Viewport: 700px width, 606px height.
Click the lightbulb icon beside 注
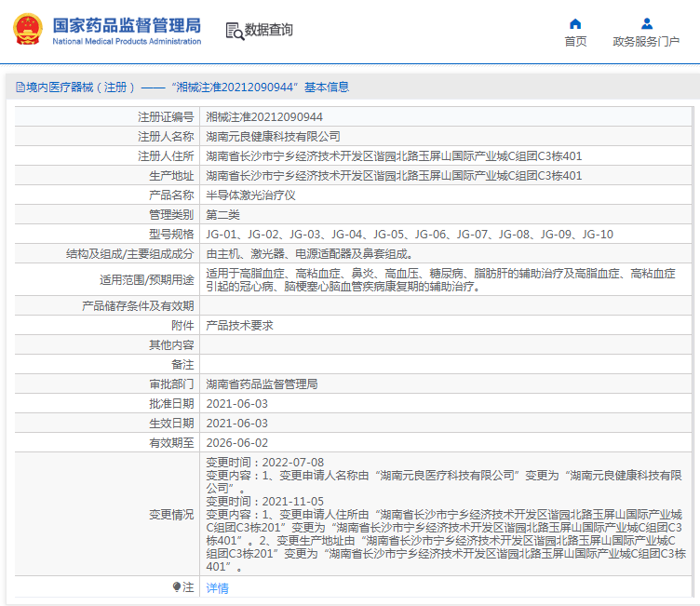(x=177, y=586)
